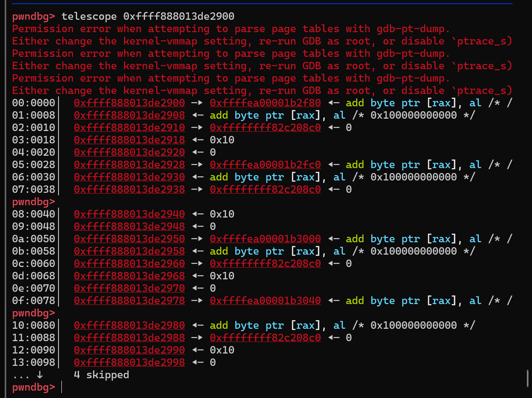Click 0xffffffff82c208c0 on row 11:0088

point(265,338)
